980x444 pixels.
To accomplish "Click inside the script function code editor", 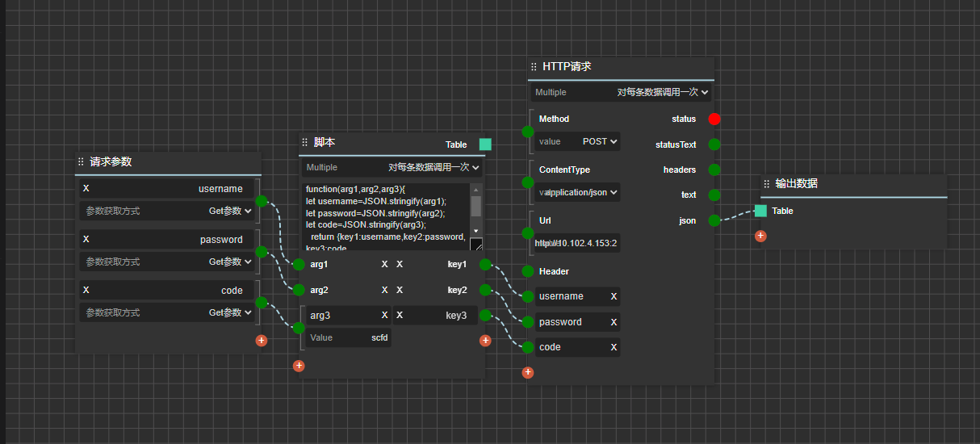I will tap(383, 218).
